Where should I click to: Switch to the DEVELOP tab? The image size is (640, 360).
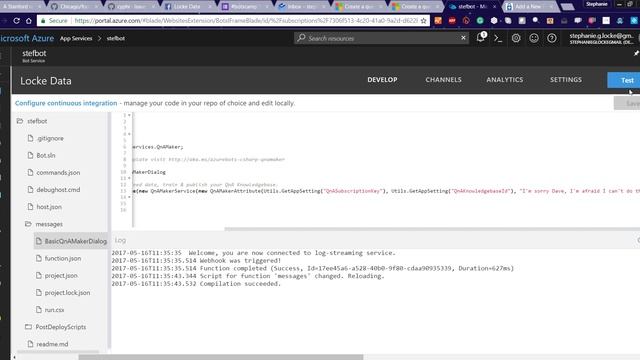click(x=382, y=80)
